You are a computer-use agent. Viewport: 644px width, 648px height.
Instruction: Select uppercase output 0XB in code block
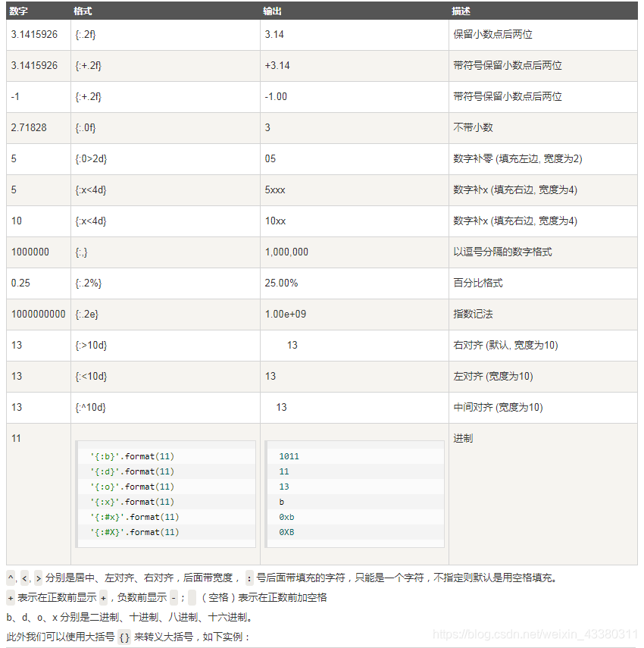[286, 532]
